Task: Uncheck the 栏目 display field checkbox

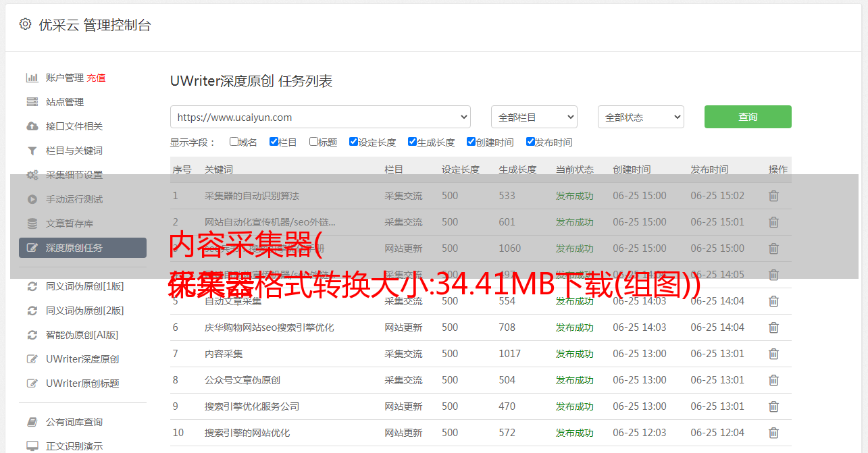Action: pyautogui.click(x=274, y=142)
